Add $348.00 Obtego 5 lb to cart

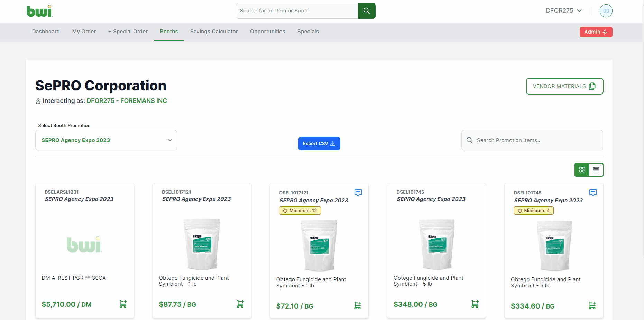tap(475, 304)
